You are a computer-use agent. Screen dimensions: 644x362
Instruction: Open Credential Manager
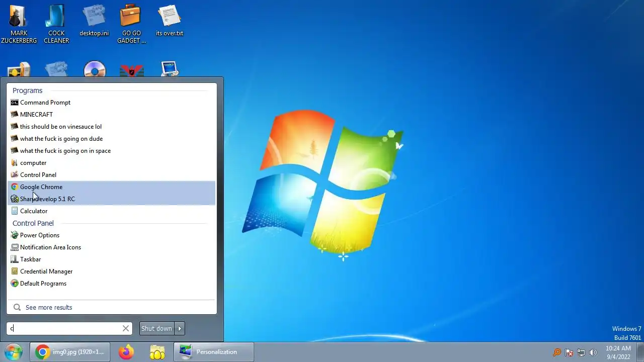tap(112, 271)
